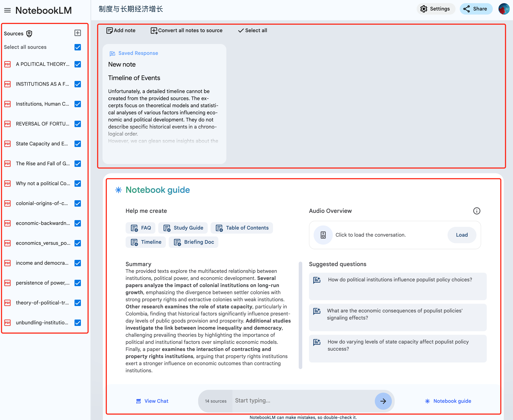Click the shield icon next to Sources
This screenshot has height=420, width=513.
[x=29, y=34]
